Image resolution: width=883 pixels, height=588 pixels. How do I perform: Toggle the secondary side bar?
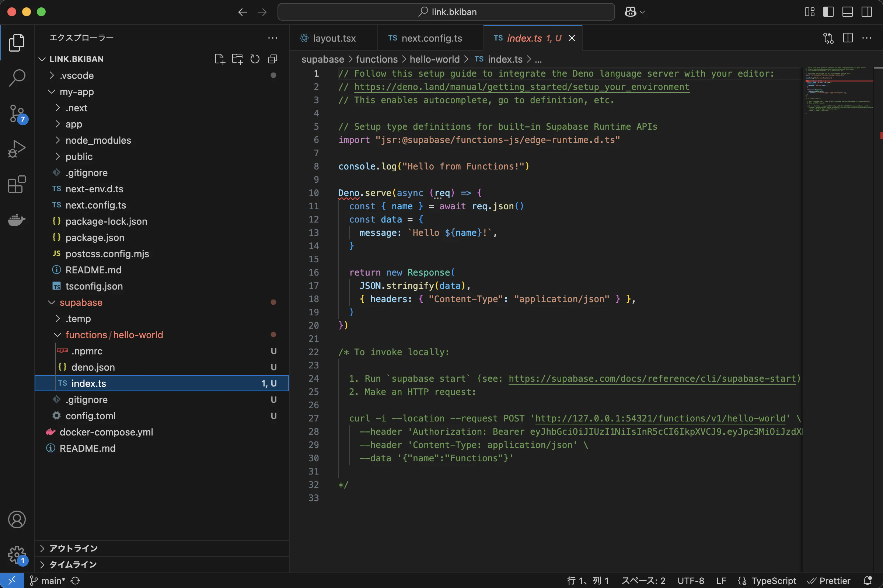point(867,12)
